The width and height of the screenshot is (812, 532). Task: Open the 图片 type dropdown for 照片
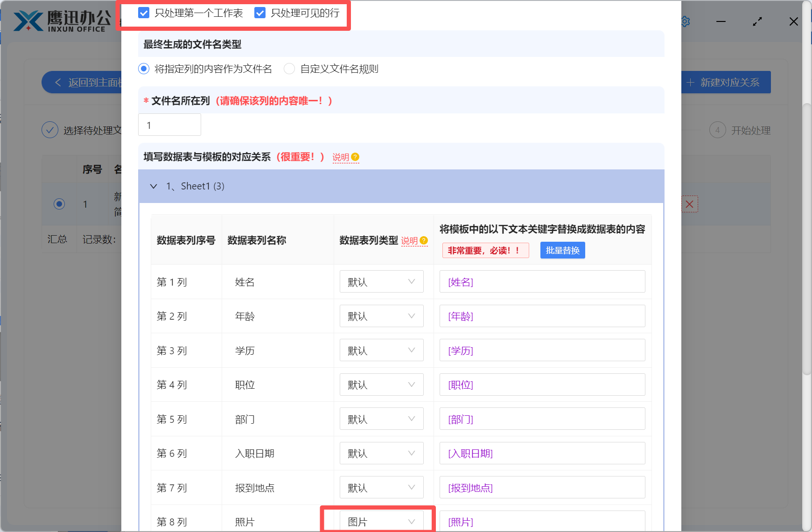pos(381,521)
